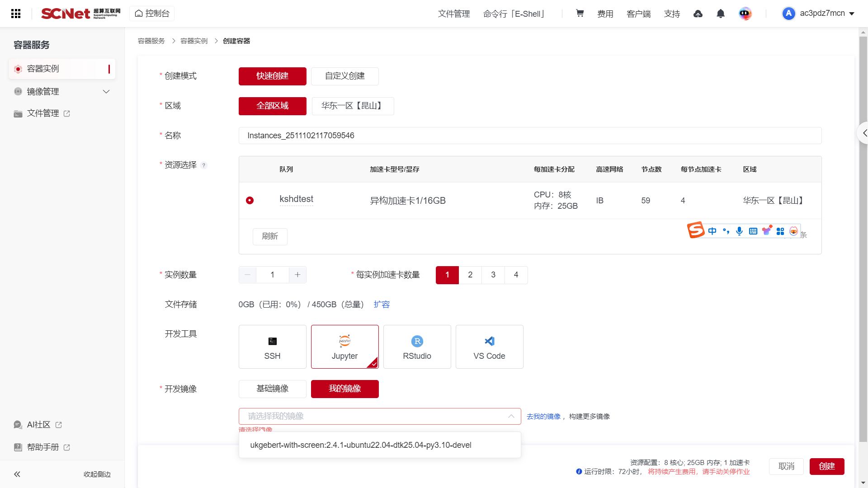This screenshot has height=488, width=868.
Task: Open the 扩容 storage expansion link
Action: click(x=382, y=304)
